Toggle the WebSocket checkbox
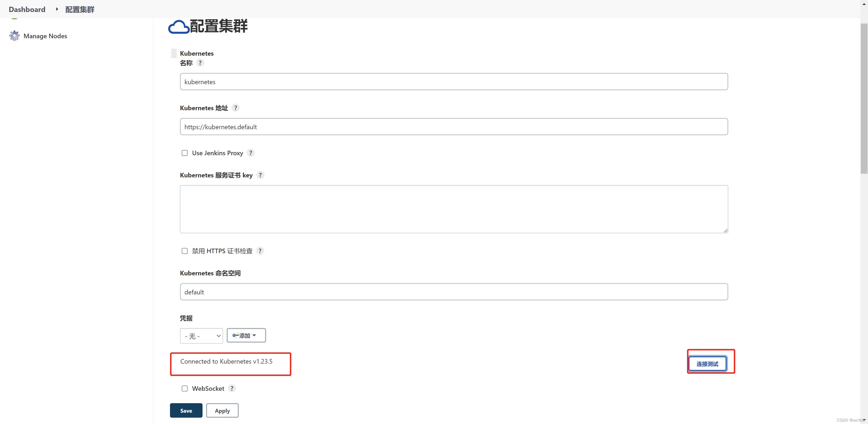Screen dimensions: 868x424 tap(185, 388)
